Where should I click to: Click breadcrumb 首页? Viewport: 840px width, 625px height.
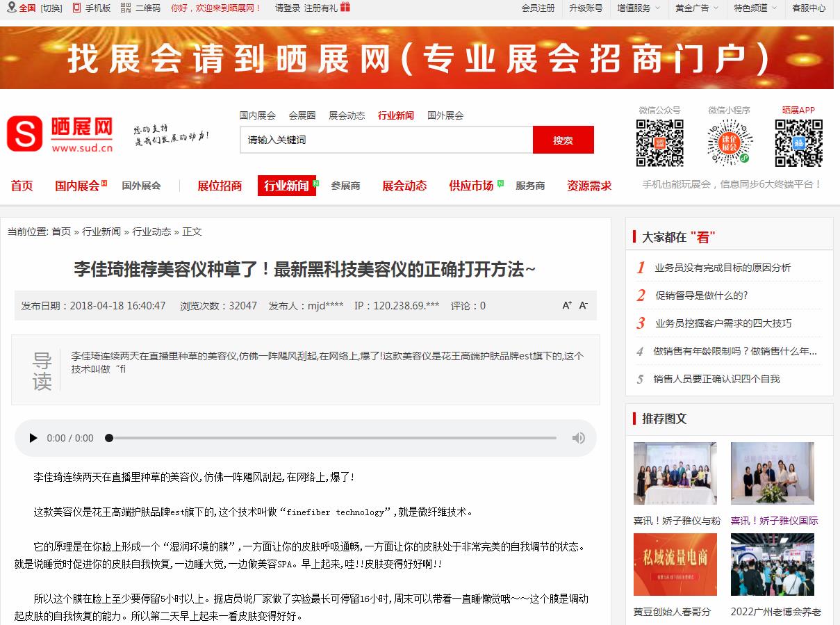tap(61, 232)
